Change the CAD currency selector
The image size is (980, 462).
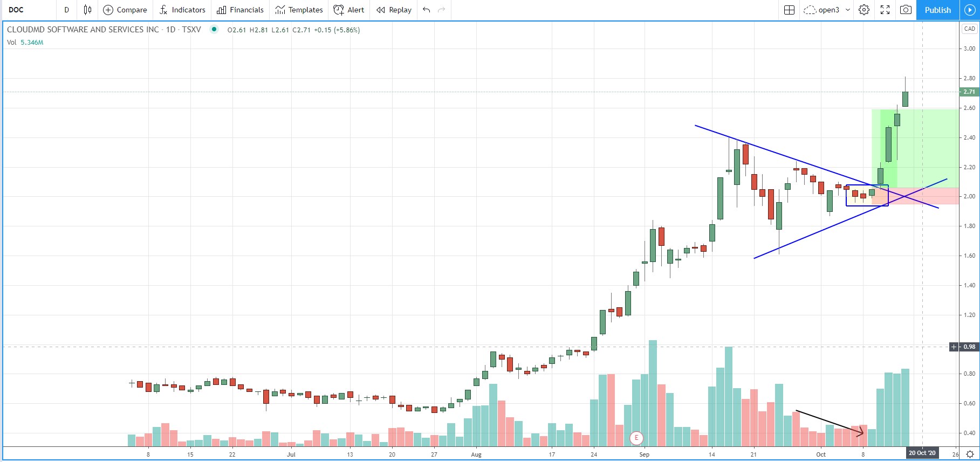(x=969, y=29)
